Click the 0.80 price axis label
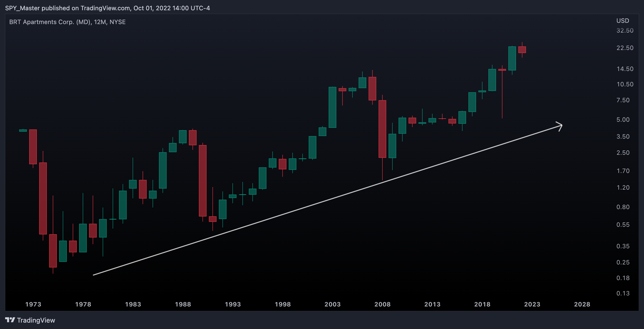Viewport: 644px width, 329px height. click(623, 207)
